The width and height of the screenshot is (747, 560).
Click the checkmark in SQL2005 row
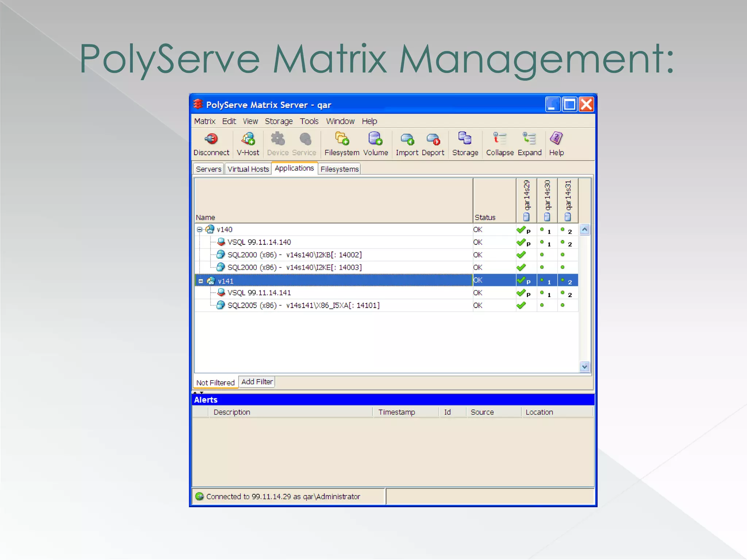click(x=522, y=305)
